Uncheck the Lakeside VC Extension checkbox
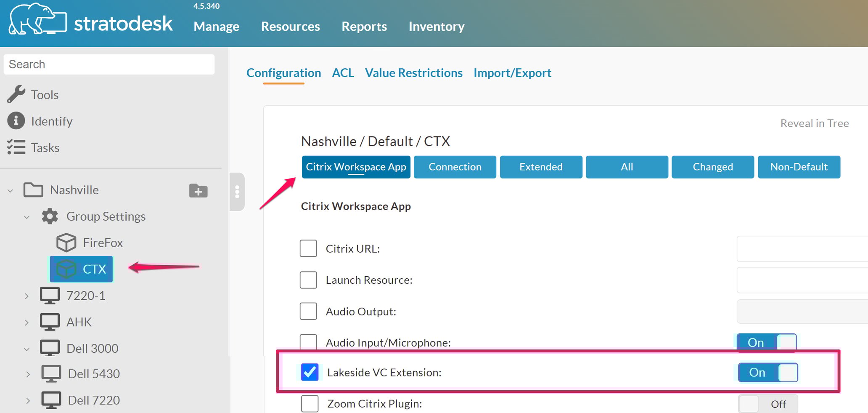 click(x=310, y=372)
